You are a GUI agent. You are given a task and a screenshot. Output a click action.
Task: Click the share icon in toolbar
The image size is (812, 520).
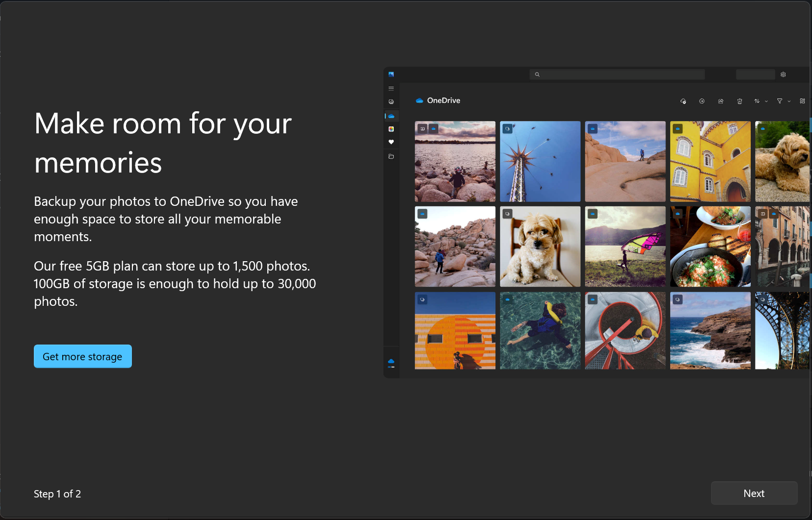pos(721,101)
